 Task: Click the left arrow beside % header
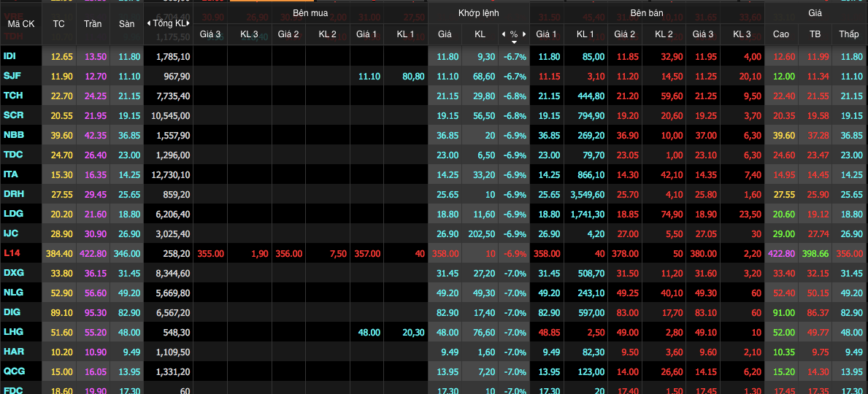(x=503, y=34)
